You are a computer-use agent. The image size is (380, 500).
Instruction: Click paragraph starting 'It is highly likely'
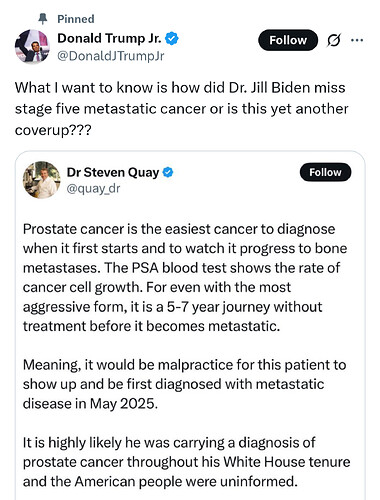click(186, 462)
